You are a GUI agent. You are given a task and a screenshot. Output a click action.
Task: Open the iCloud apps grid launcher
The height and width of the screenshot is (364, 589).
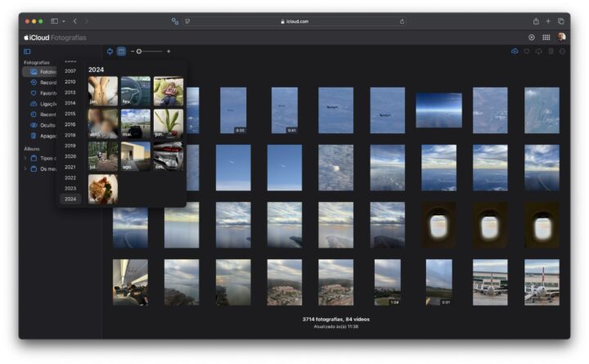point(546,37)
